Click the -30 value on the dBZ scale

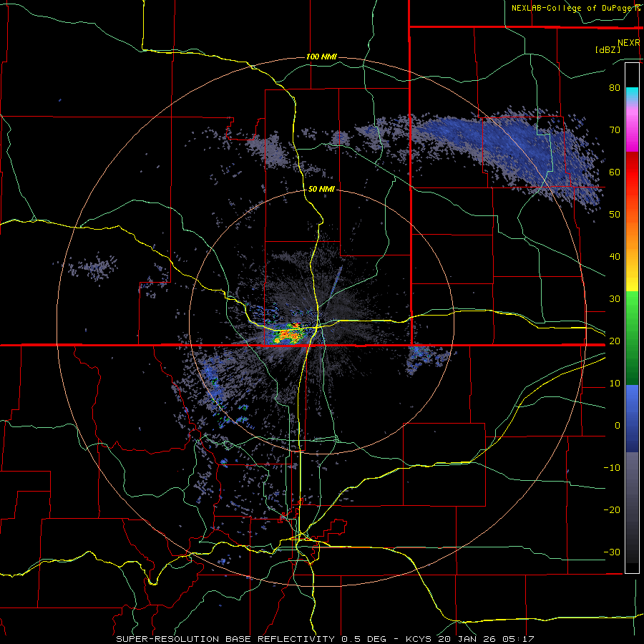tap(612, 552)
